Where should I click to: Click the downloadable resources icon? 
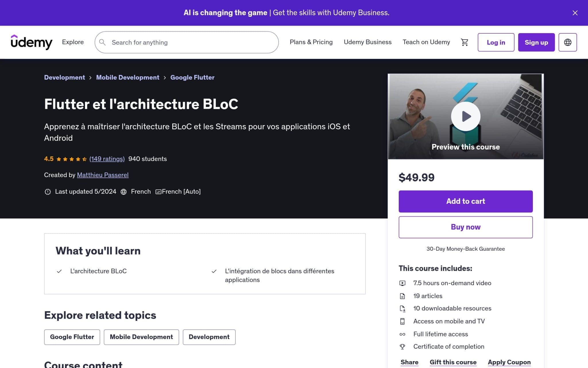point(403,309)
